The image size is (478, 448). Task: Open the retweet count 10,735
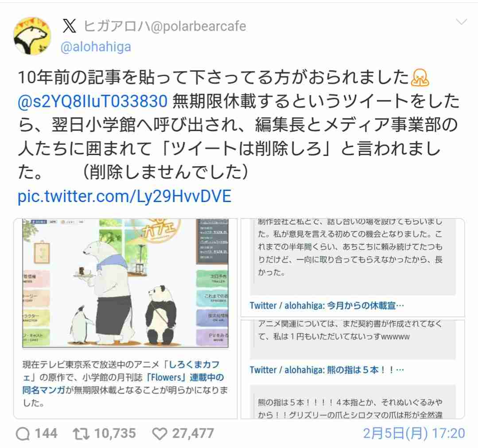tap(115, 433)
